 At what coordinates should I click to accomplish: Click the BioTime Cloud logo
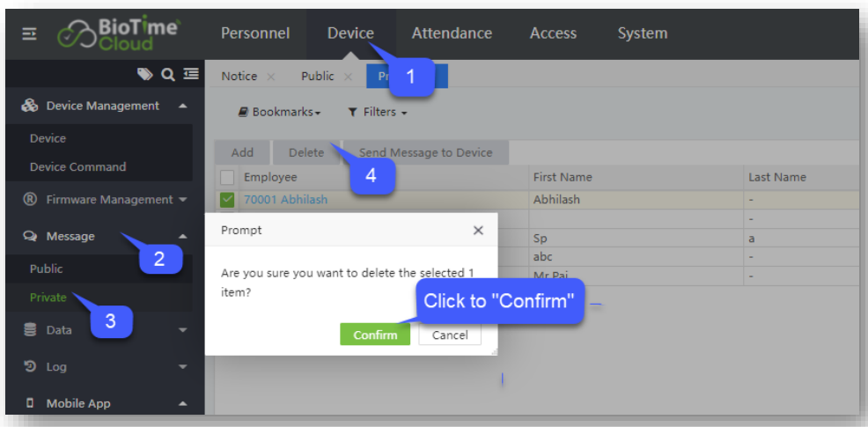pyautogui.click(x=118, y=33)
